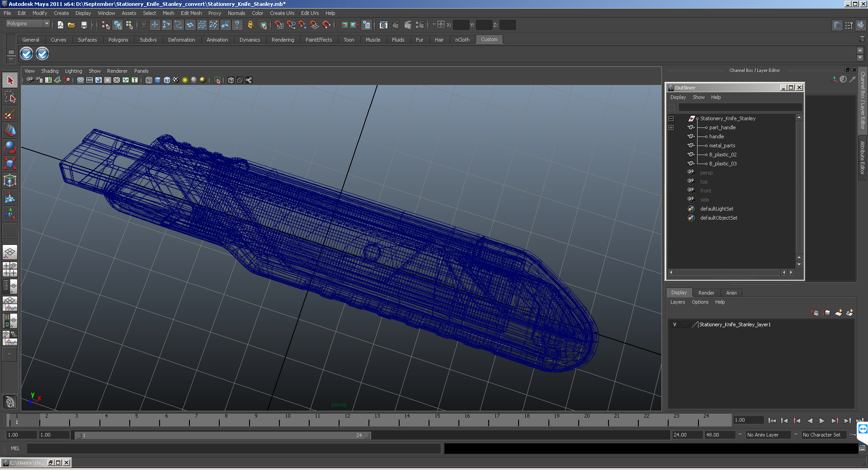This screenshot has width=868, height=470.
Task: Activate the Scale tool (cube with arrows)
Action: point(10,164)
